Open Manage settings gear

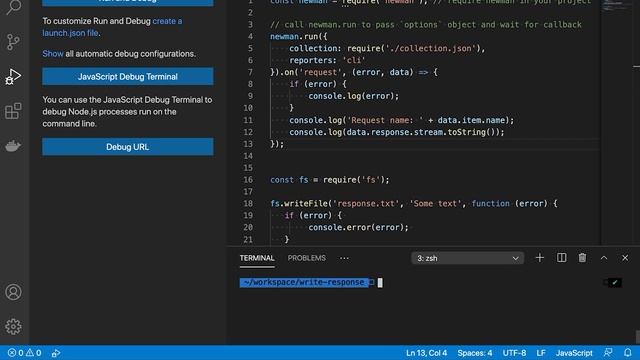(13, 327)
